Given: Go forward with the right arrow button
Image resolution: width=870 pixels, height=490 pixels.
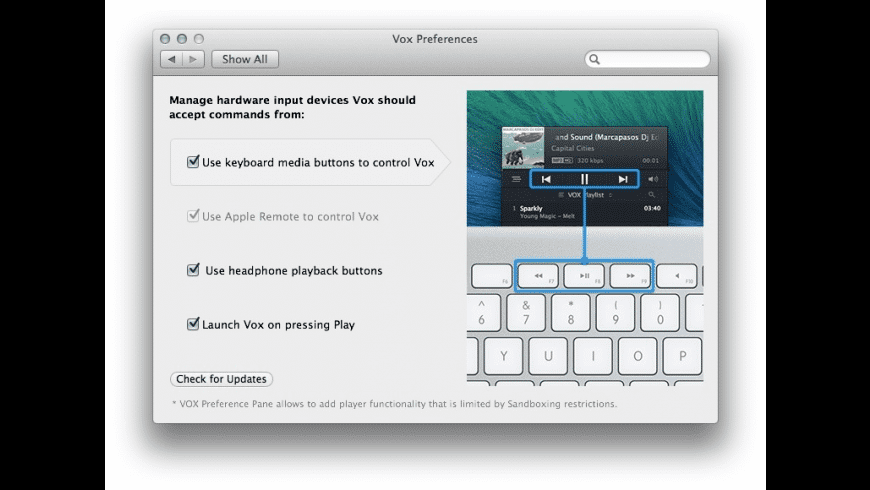Looking at the screenshot, I should point(193,59).
